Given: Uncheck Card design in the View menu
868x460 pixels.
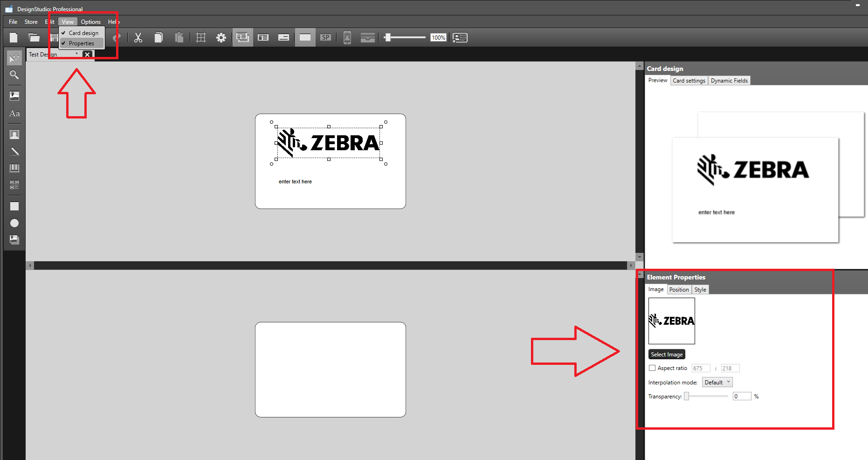Looking at the screenshot, I should pyautogui.click(x=83, y=33).
